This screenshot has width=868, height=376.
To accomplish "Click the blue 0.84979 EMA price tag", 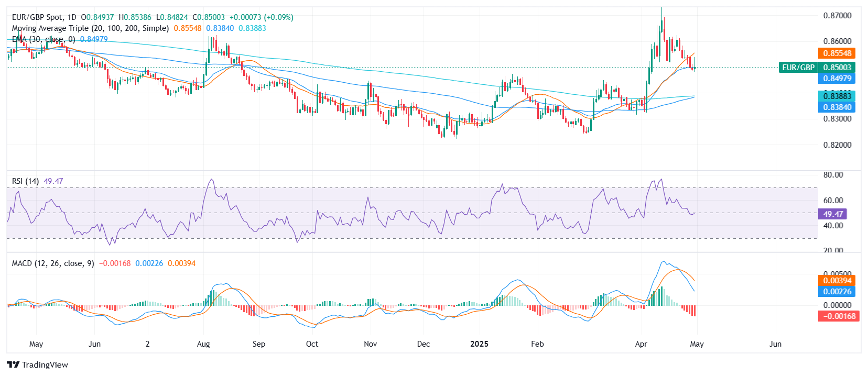I will 837,79.
